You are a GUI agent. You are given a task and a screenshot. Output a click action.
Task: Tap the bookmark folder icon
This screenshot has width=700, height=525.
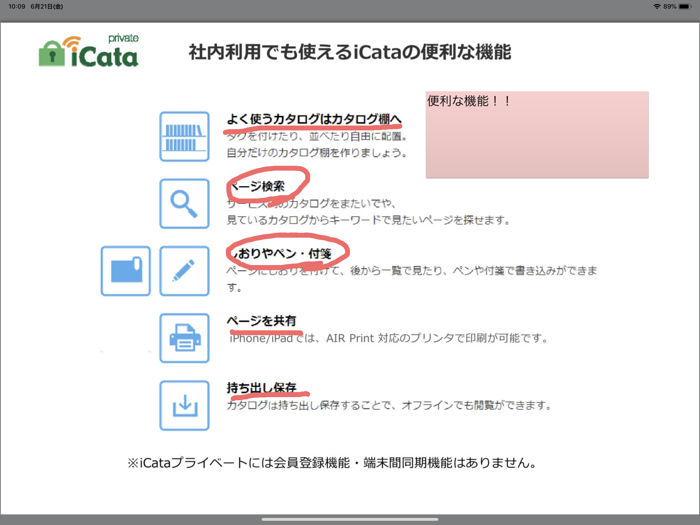pos(125,271)
